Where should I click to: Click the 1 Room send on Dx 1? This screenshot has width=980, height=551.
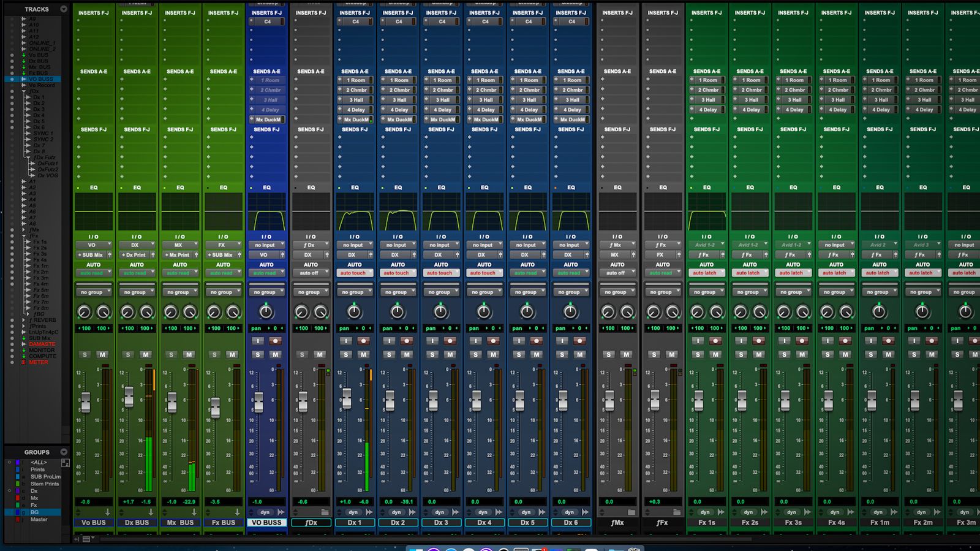pos(355,80)
